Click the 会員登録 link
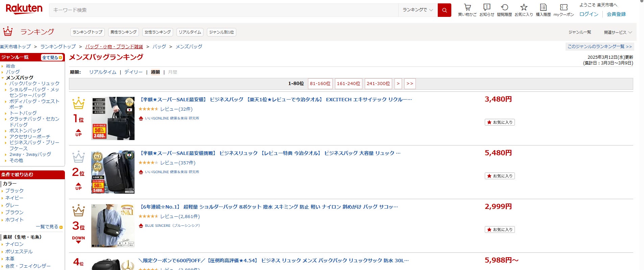The image size is (644, 270). (616, 14)
